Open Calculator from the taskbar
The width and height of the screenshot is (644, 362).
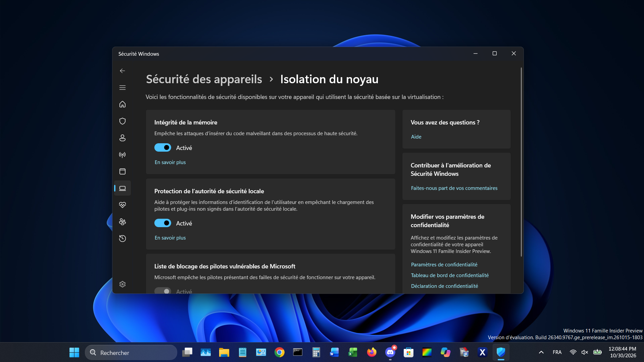pyautogui.click(x=316, y=353)
